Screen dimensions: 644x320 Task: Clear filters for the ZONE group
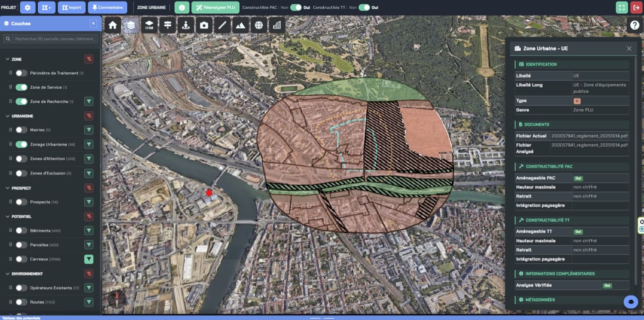pyautogui.click(x=89, y=59)
